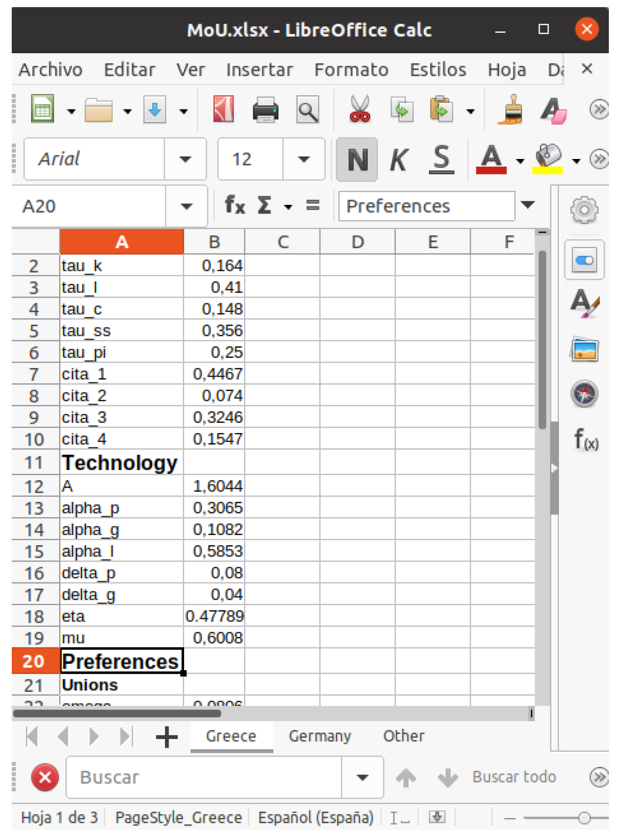
Task: Open the sidebar Gallery panel
Action: coord(585,349)
